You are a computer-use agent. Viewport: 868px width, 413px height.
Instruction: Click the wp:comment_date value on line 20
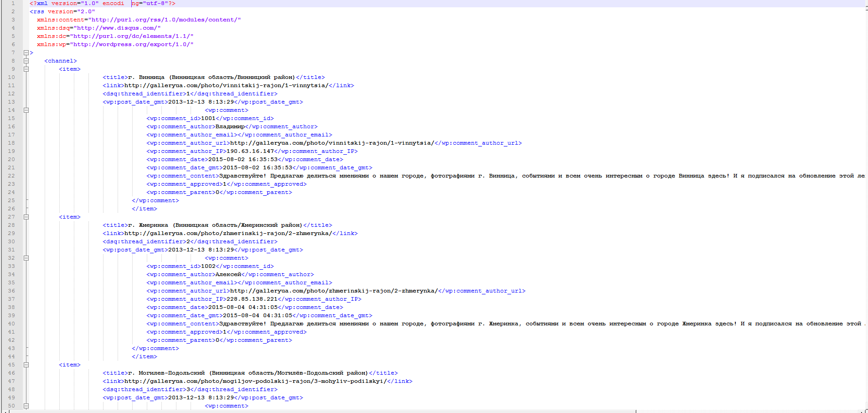tap(243, 159)
